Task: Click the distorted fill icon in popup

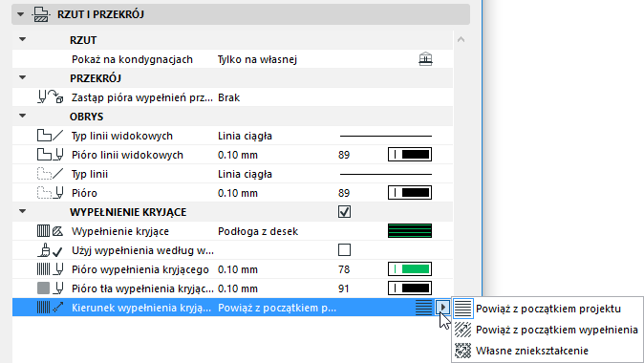Action: 462,351
